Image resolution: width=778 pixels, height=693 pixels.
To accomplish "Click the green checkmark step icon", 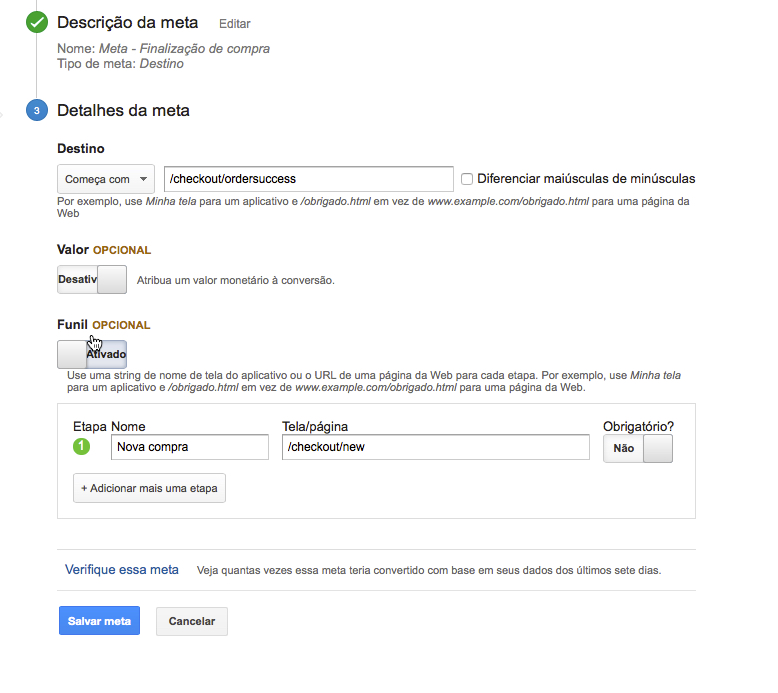I will click(37, 22).
